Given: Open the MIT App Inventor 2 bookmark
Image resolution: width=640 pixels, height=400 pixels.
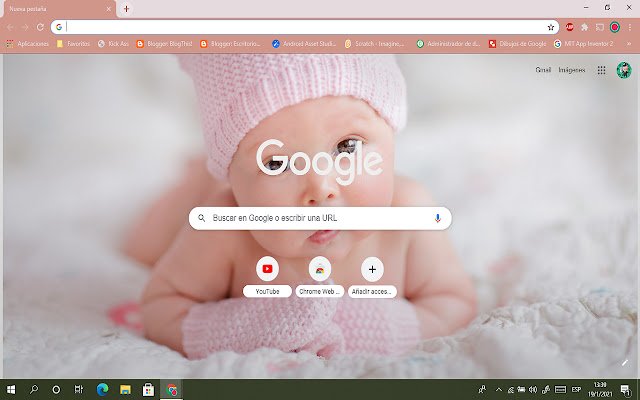Looking at the screenshot, I should [584, 44].
